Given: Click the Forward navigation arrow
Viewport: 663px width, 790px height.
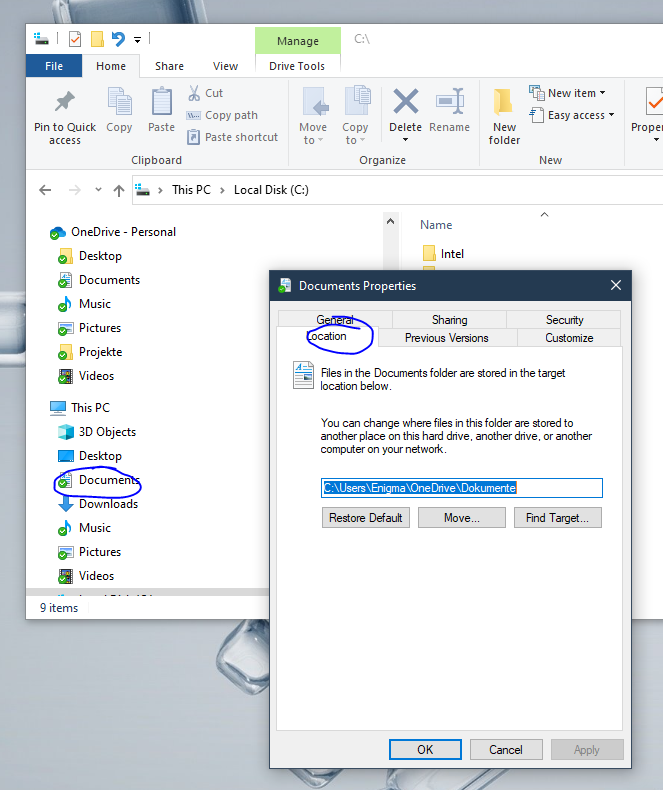Looking at the screenshot, I should click(x=75, y=190).
